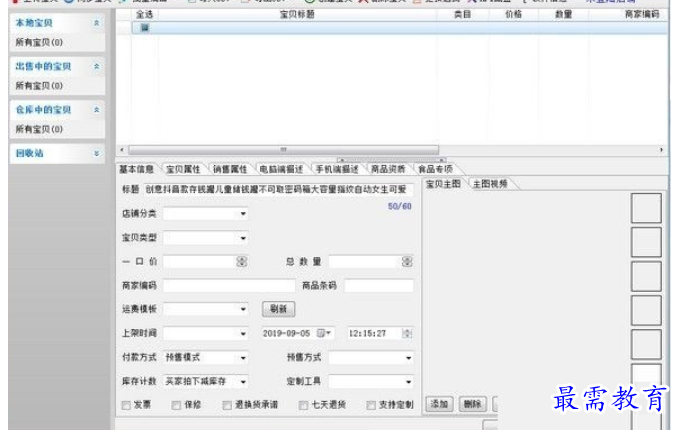This screenshot has height=430, width=675.
Task: Click the 添加 button under main images
Action: [440, 404]
